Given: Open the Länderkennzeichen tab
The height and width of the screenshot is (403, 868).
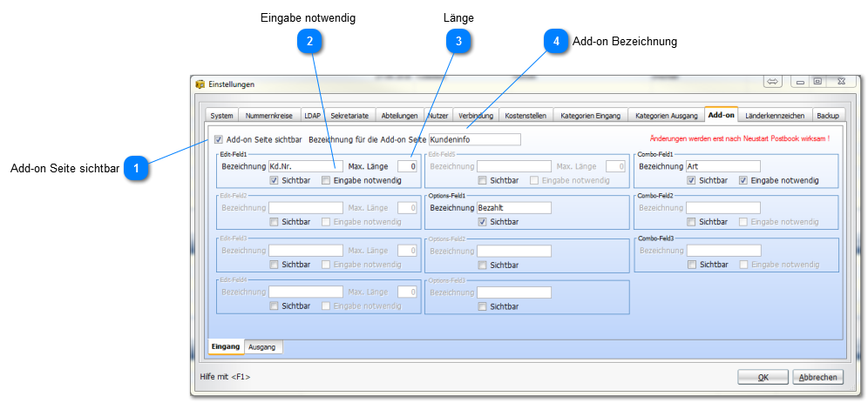Looking at the screenshot, I should (775, 115).
